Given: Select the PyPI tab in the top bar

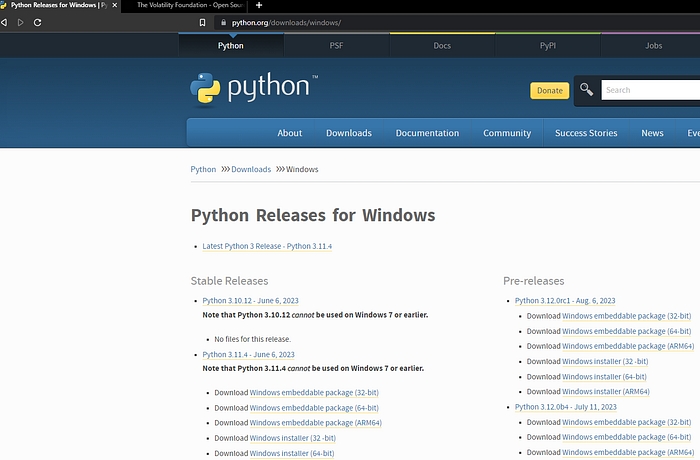Looking at the screenshot, I should (547, 45).
